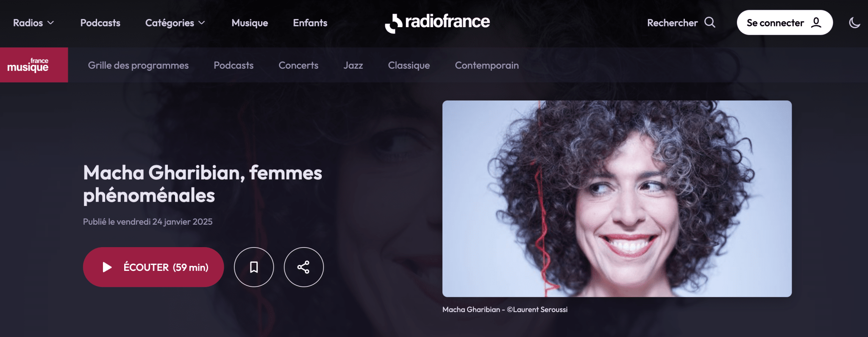The width and height of the screenshot is (868, 337).
Task: Click the radiofrance logo
Action: point(437,22)
